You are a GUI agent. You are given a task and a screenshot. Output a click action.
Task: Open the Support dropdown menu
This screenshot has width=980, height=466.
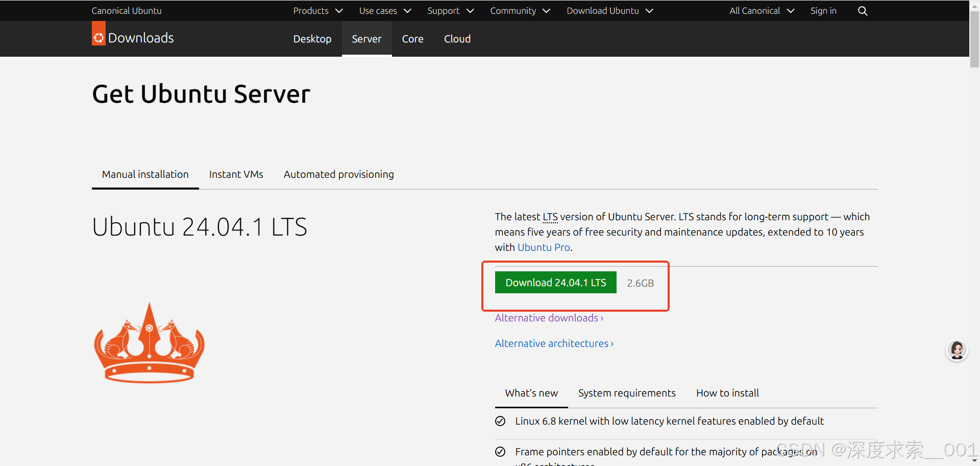[451, 11]
